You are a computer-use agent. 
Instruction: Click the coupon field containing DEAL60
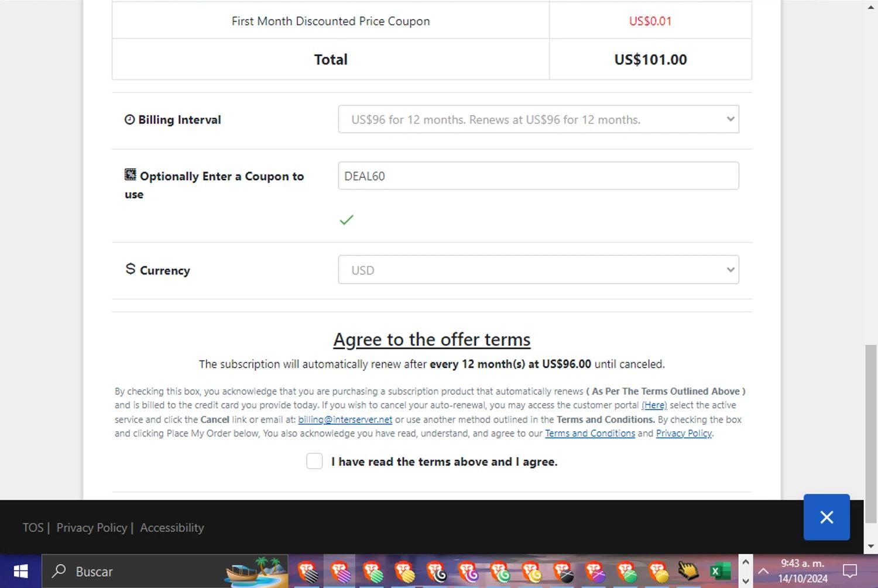coord(539,176)
